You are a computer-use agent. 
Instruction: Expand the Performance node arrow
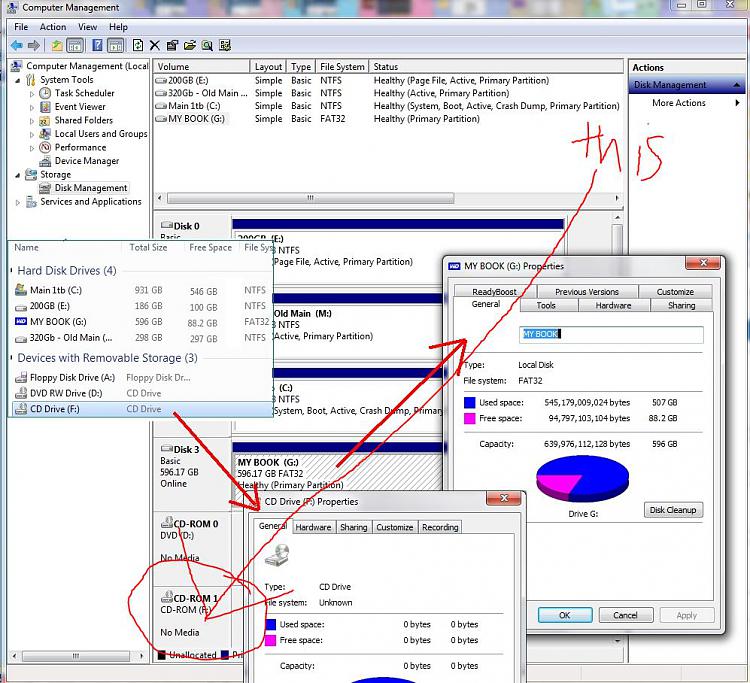[32, 148]
